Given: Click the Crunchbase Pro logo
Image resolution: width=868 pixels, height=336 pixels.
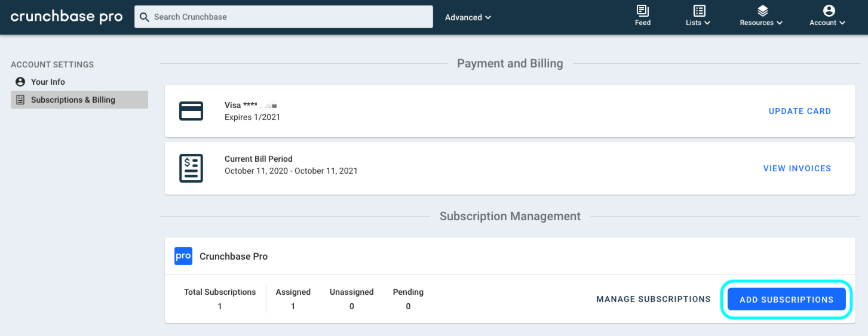Looking at the screenshot, I should 66,17.
